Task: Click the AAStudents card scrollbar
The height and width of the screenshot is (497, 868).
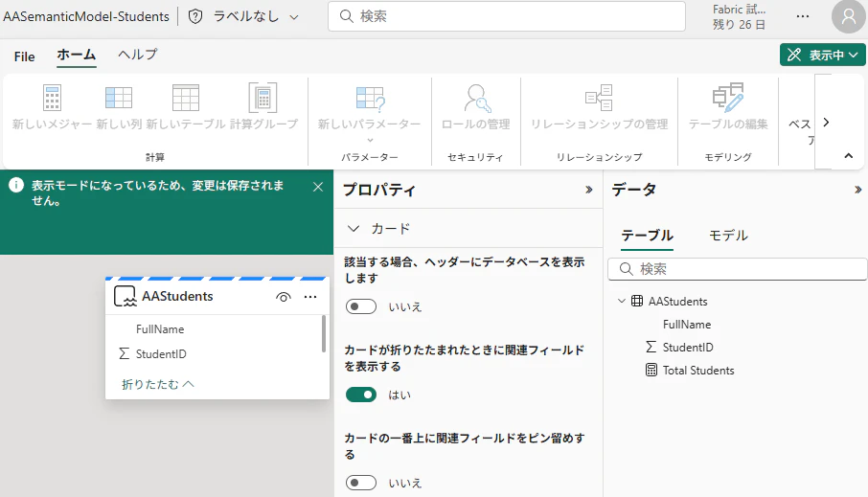Action: [324, 334]
